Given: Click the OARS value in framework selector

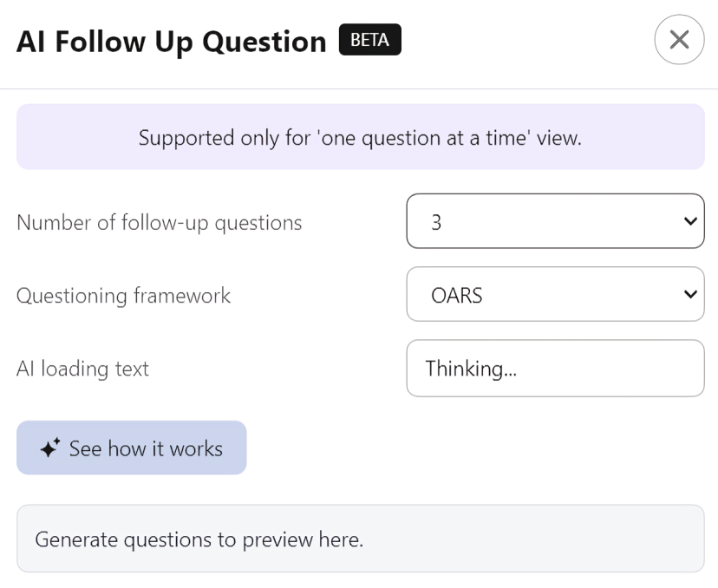Looking at the screenshot, I should [x=456, y=296].
